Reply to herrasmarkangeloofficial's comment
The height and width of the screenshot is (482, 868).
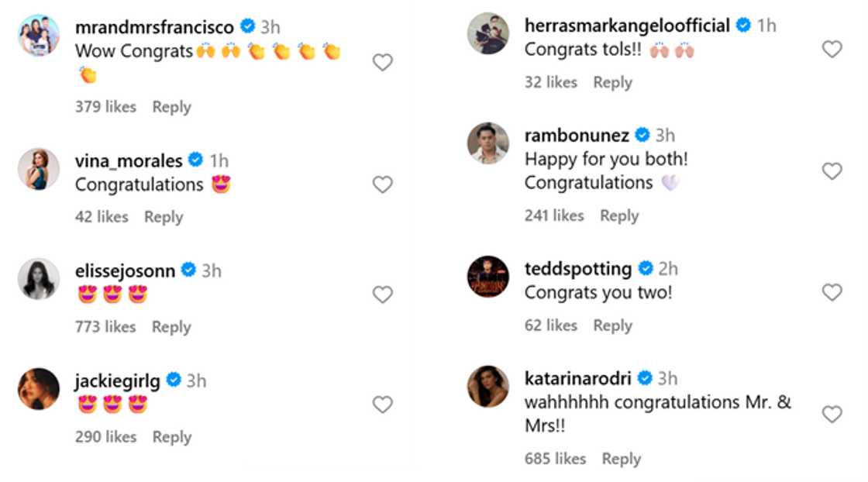pyautogui.click(x=612, y=82)
